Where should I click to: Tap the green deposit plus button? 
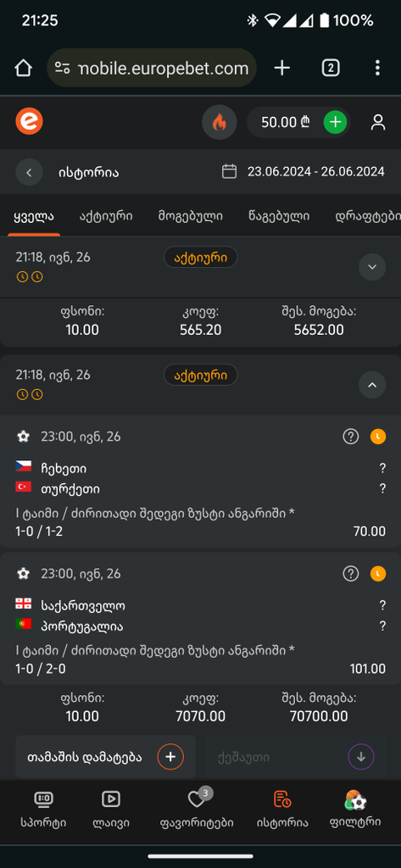point(335,122)
